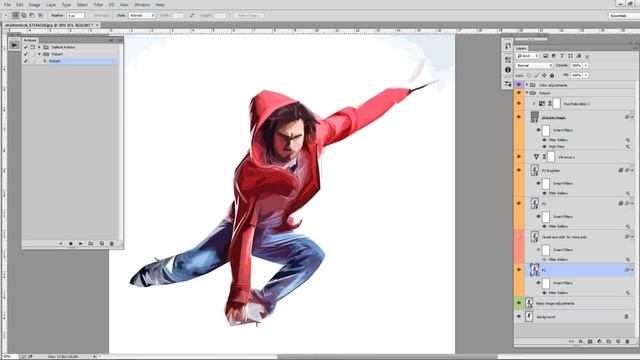Image resolution: width=640 pixels, height=360 pixels.
Task: Click the lock transparent pixels icon
Action: click(529, 76)
